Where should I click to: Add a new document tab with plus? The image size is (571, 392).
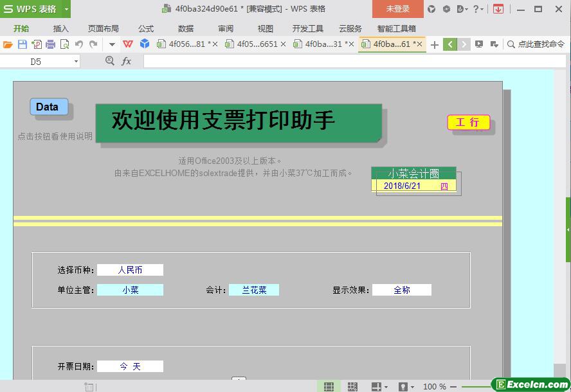435,44
